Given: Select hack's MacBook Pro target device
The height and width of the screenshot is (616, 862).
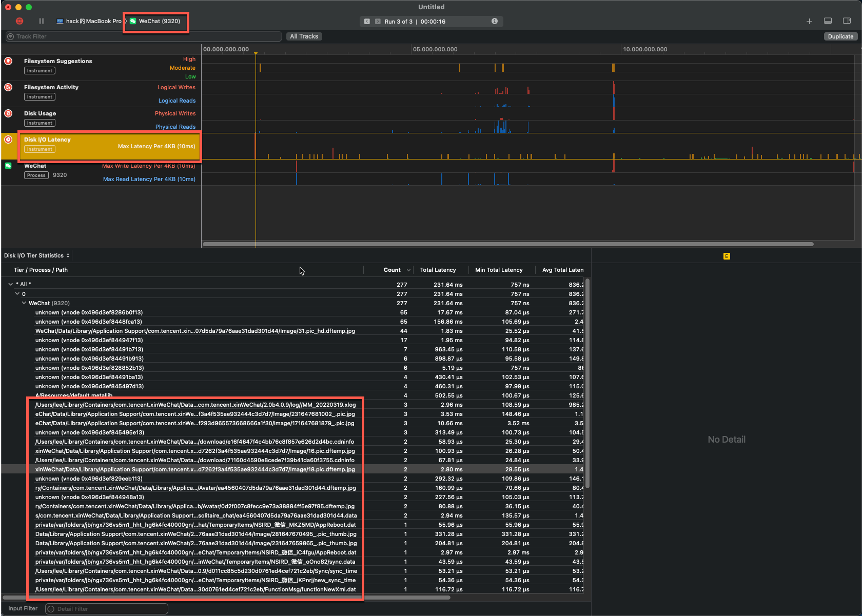Looking at the screenshot, I should click(x=89, y=21).
